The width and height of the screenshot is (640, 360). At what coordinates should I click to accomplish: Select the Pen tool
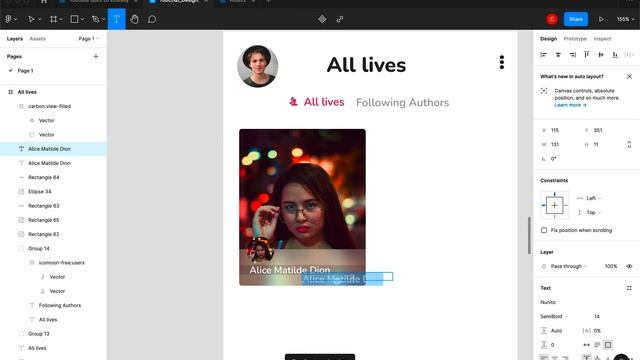(96, 19)
